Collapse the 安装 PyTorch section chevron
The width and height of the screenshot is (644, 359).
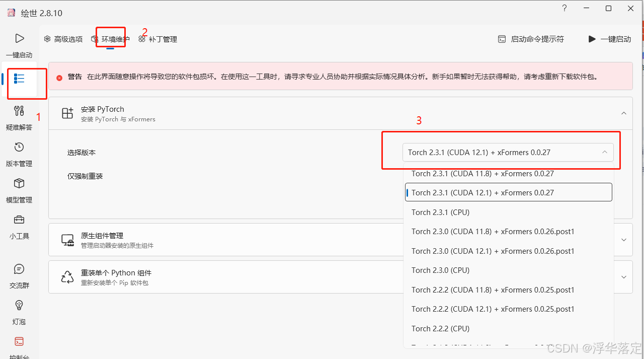(624, 113)
